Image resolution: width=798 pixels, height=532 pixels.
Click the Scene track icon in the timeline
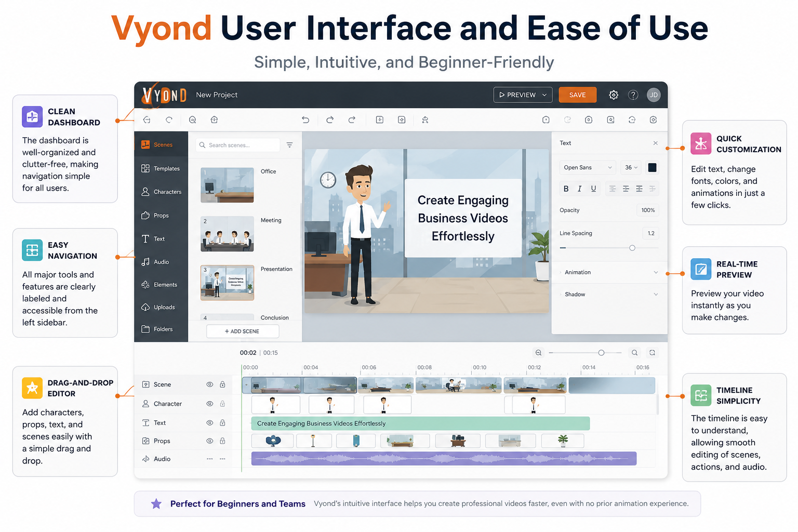[x=146, y=384]
